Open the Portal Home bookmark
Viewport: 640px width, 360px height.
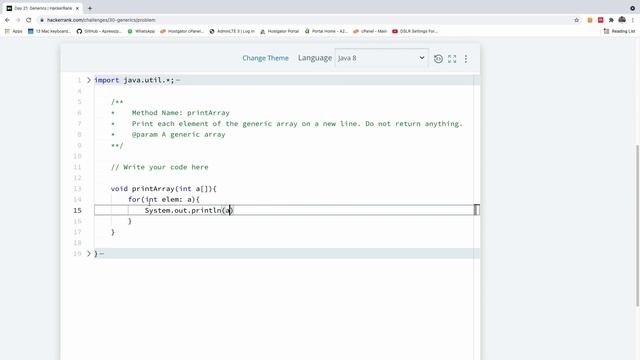(326, 31)
